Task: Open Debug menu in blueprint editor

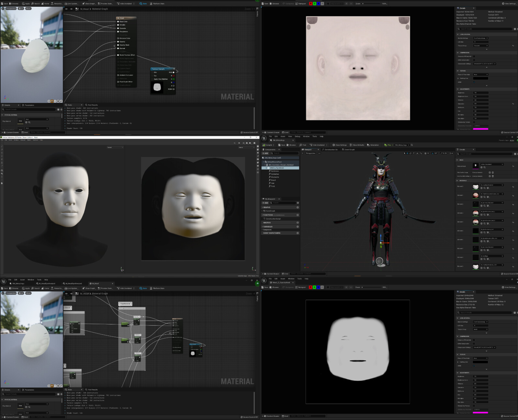Action: tap(297, 136)
